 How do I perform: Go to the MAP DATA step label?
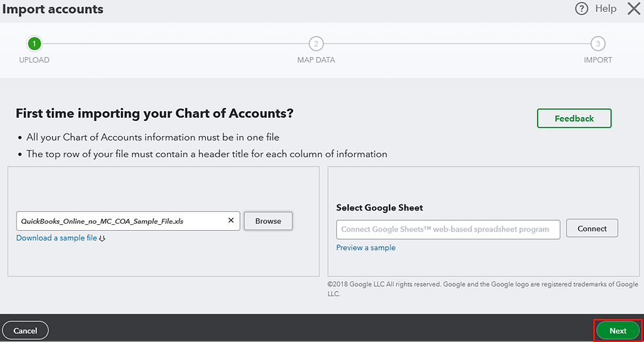316,60
